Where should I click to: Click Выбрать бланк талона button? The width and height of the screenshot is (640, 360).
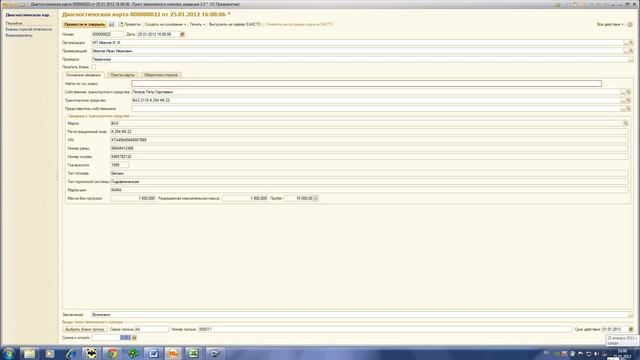(85, 329)
